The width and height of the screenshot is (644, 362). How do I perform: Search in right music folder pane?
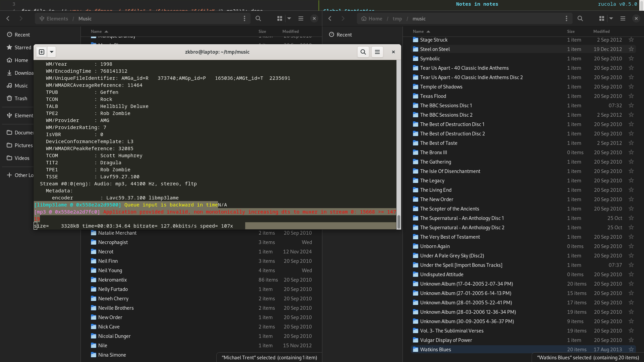[x=580, y=19]
